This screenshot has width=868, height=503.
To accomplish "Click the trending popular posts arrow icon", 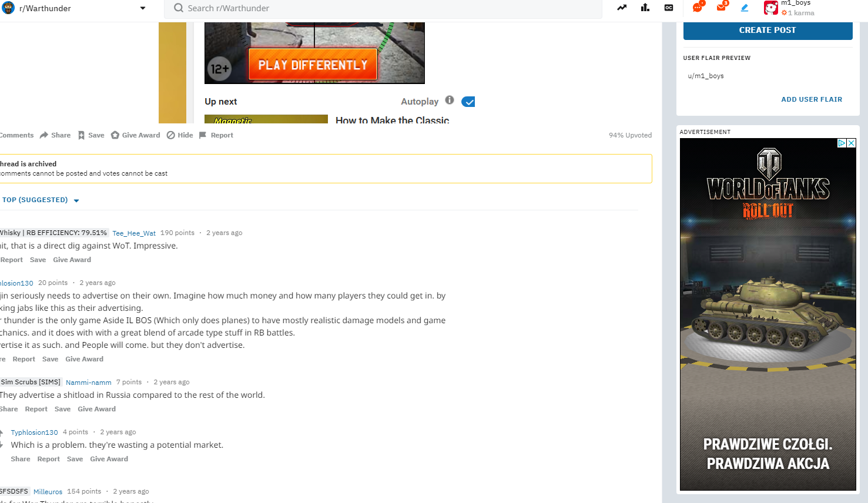I will (x=621, y=8).
